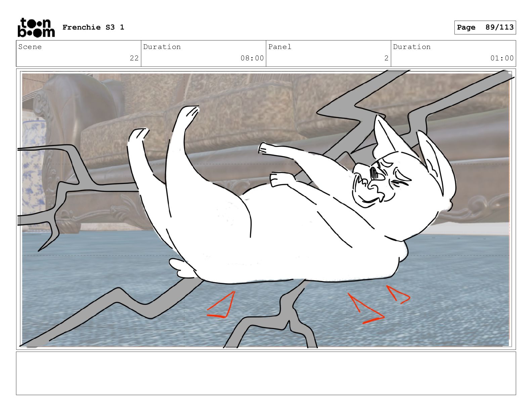
Task: Click the Toon Boom logo
Action: pyautogui.click(x=36, y=27)
